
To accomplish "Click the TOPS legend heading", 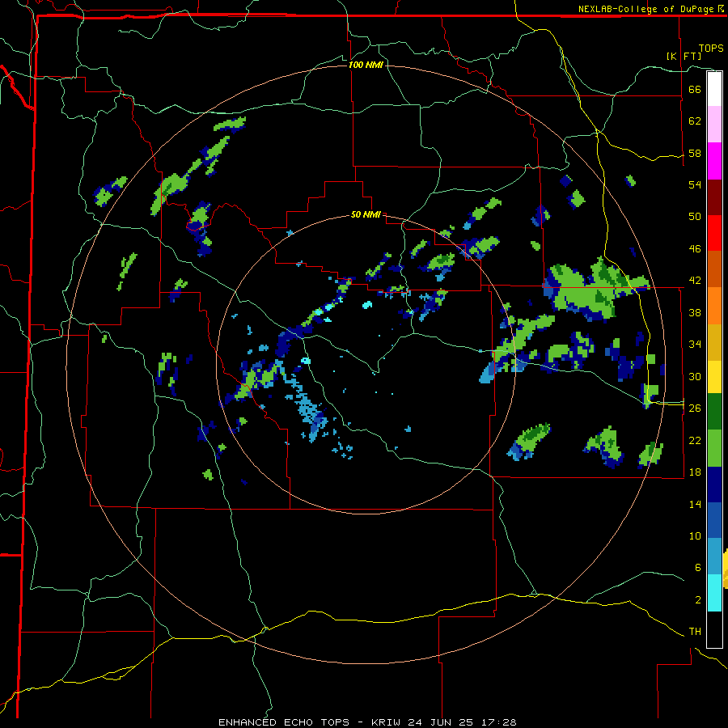I will (711, 49).
